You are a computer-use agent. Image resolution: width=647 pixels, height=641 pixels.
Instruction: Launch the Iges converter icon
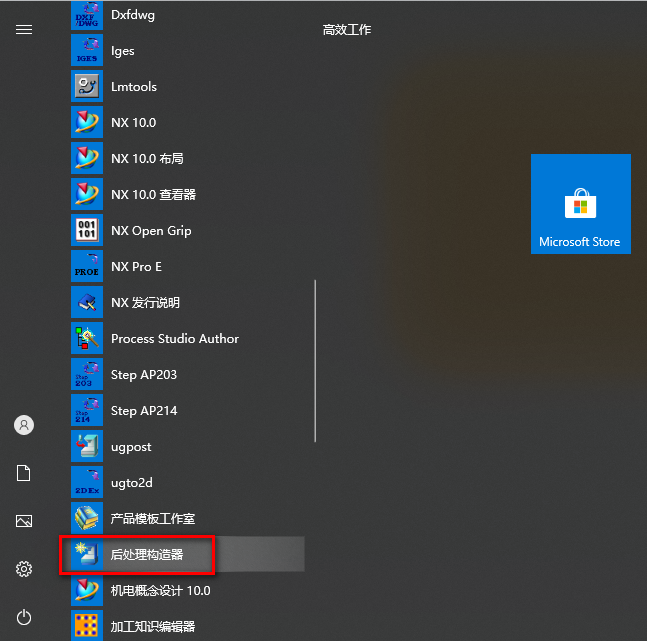tap(88, 51)
